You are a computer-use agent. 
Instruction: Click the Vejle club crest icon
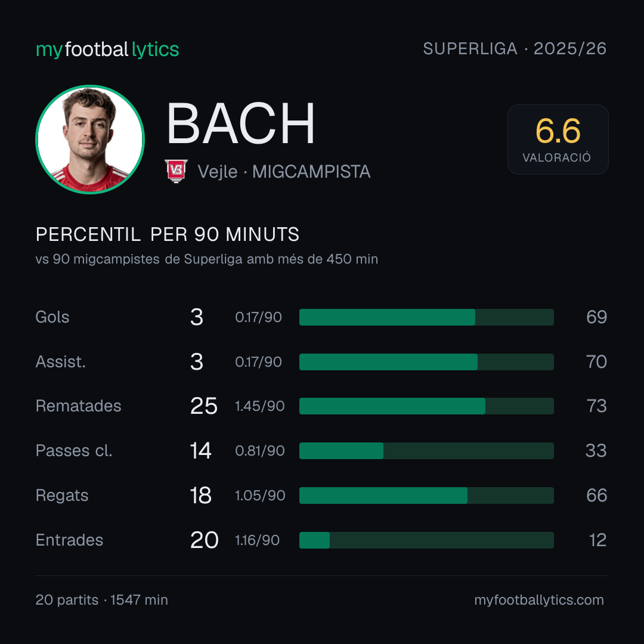(x=176, y=171)
